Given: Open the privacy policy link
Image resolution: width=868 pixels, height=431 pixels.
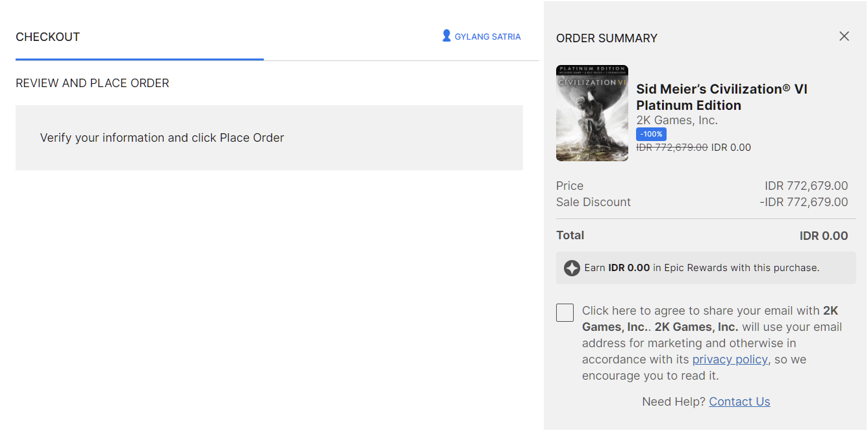Looking at the screenshot, I should (x=730, y=359).
